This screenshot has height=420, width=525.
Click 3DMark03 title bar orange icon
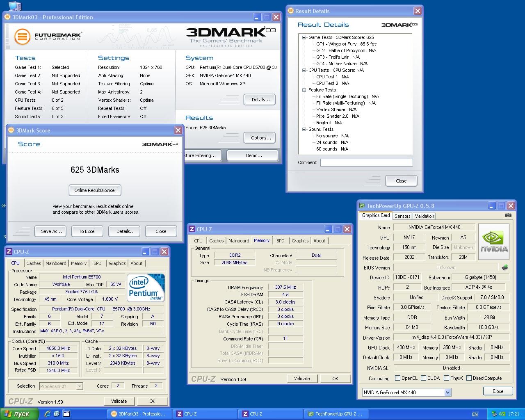(x=8, y=17)
